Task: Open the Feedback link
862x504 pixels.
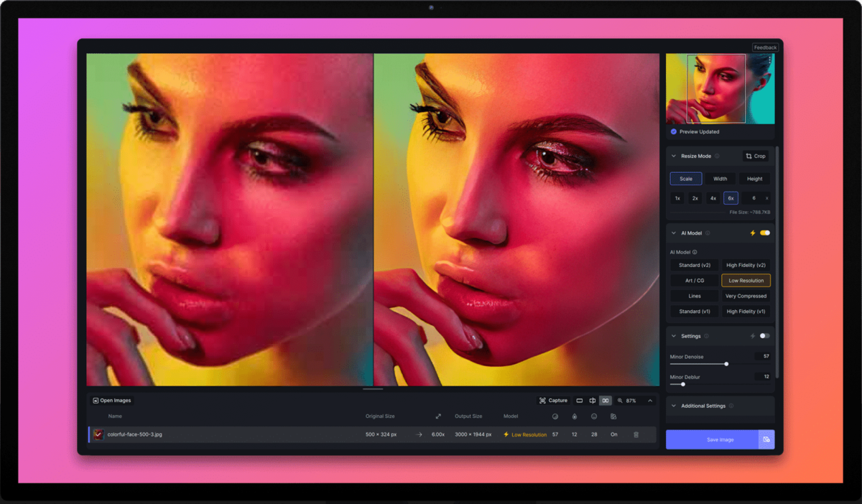Action: pyautogui.click(x=765, y=47)
